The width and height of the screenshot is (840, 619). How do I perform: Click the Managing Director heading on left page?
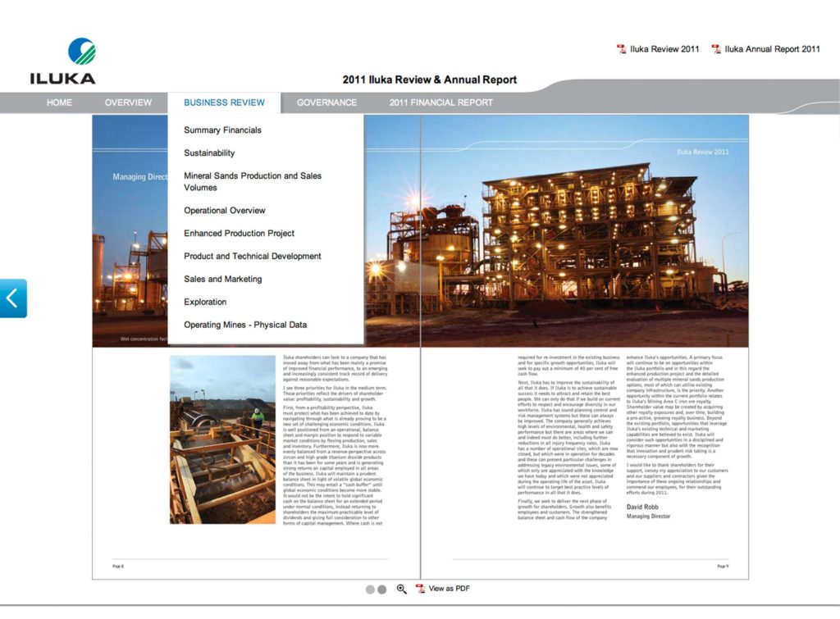(x=140, y=177)
